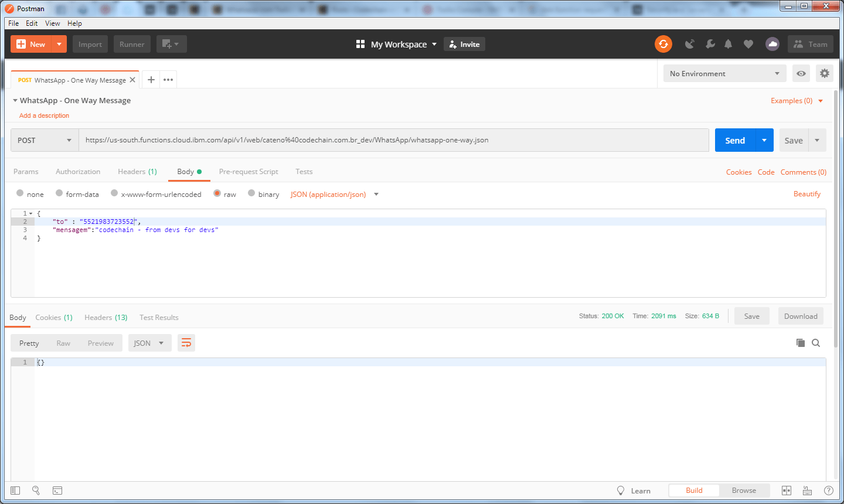The image size is (844, 504).
Task: Open tab options ellipsis menu
Action: (x=168, y=80)
